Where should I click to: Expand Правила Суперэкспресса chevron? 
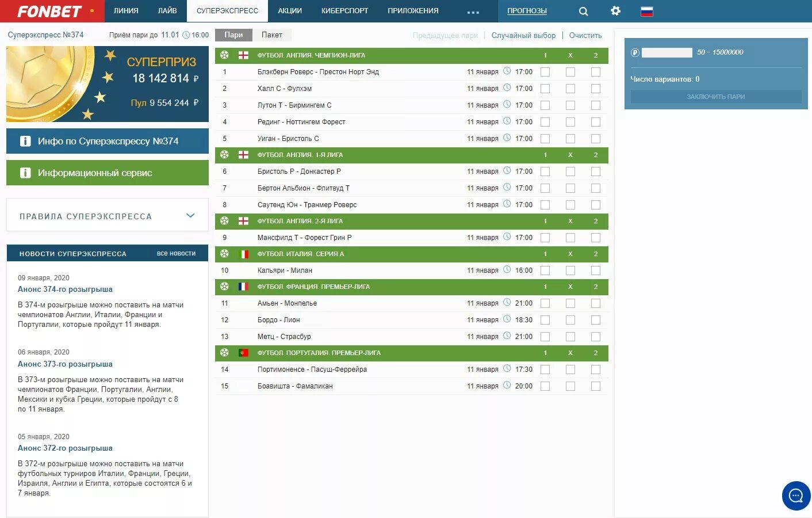(x=190, y=216)
